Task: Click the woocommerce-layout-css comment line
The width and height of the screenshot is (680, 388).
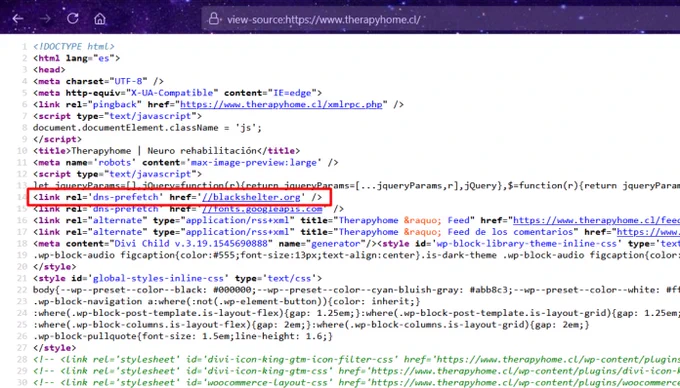Action: (x=356, y=383)
